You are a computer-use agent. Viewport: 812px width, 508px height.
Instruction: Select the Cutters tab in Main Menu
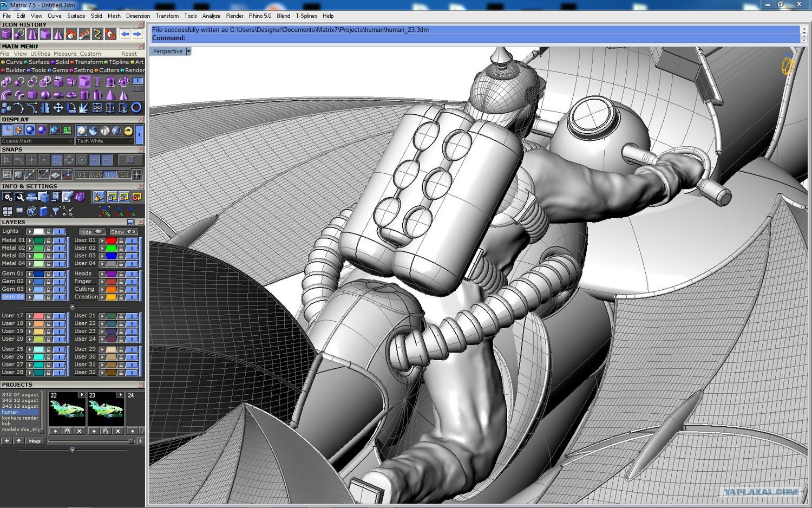109,70
